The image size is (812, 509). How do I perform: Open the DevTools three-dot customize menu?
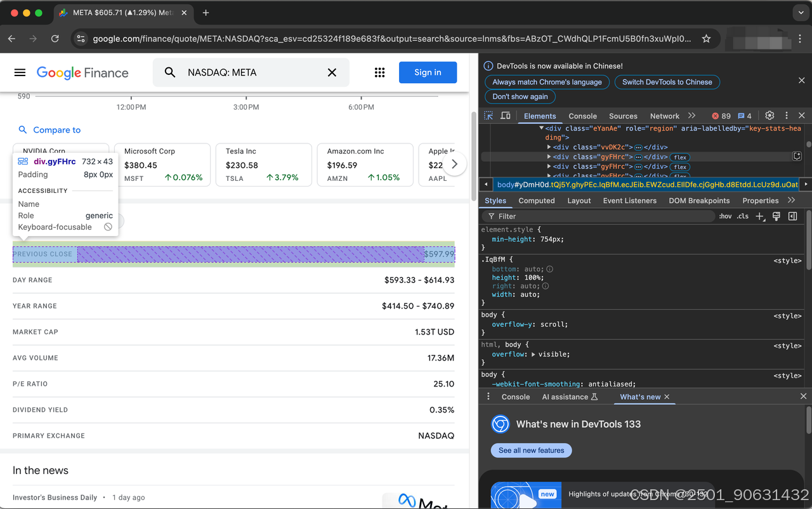click(787, 116)
